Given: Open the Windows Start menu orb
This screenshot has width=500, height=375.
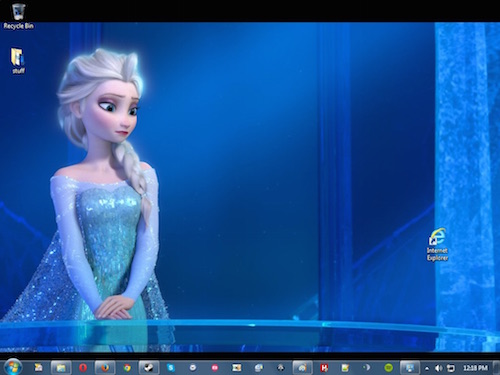Looking at the screenshot, I should (12, 367).
